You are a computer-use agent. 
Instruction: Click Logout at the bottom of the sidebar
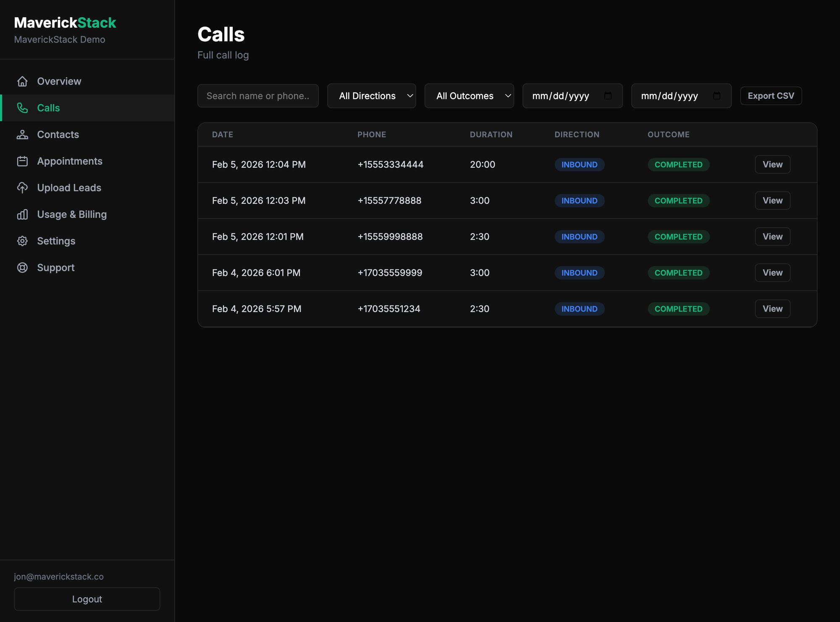(x=87, y=599)
